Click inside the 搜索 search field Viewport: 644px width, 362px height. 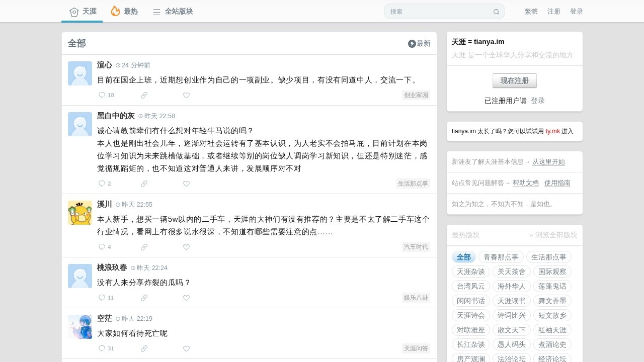point(438,12)
